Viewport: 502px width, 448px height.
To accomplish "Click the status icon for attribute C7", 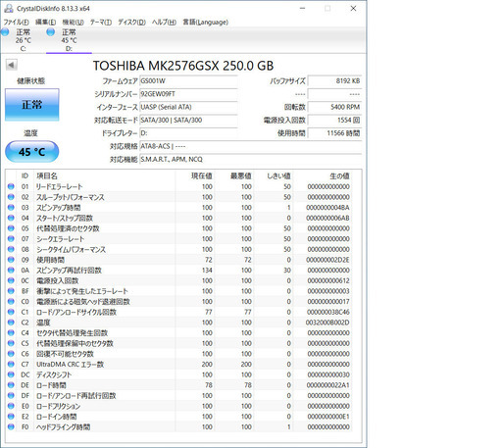I will pyautogui.click(x=11, y=365).
